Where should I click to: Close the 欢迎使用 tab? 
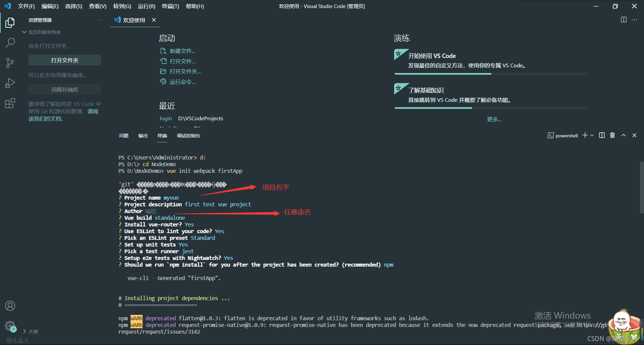coord(154,20)
